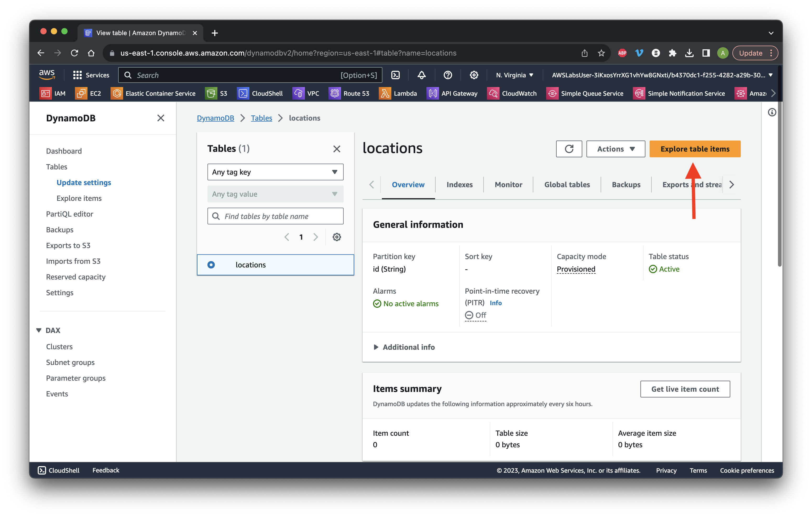The image size is (812, 517).
Task: Open the Any tag value dropdown
Action: click(x=275, y=194)
